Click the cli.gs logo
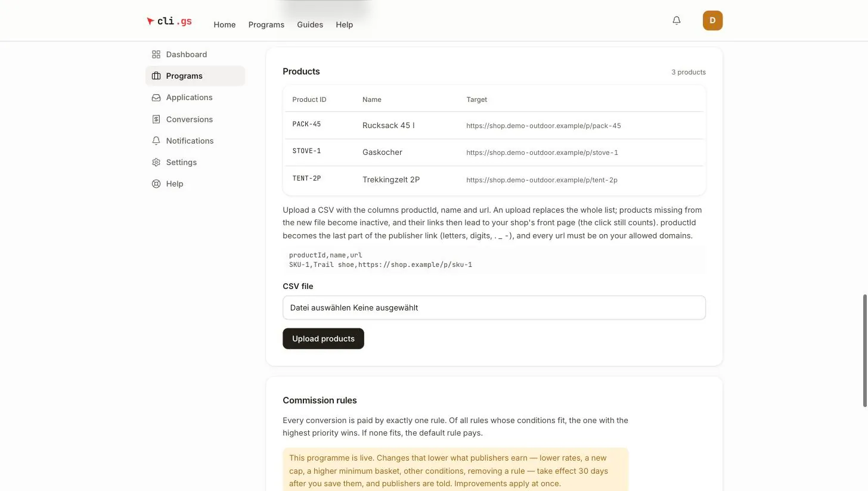 pyautogui.click(x=169, y=21)
